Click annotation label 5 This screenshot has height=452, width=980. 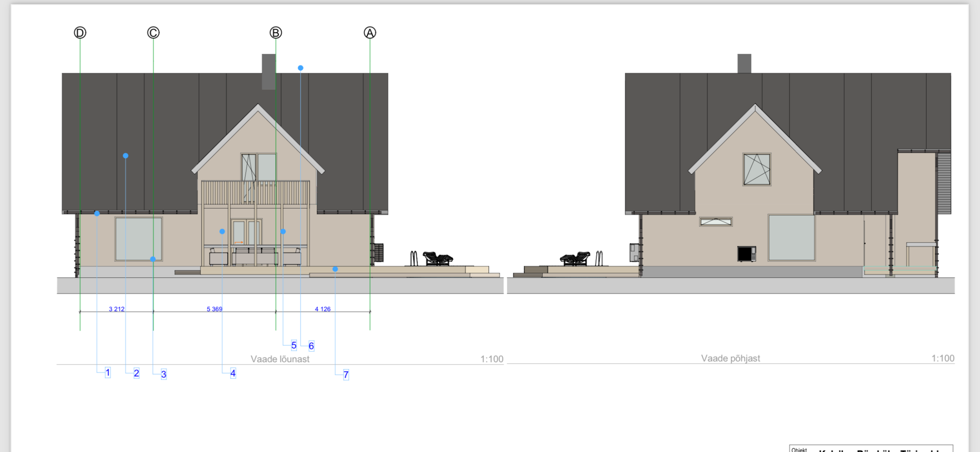click(x=294, y=345)
